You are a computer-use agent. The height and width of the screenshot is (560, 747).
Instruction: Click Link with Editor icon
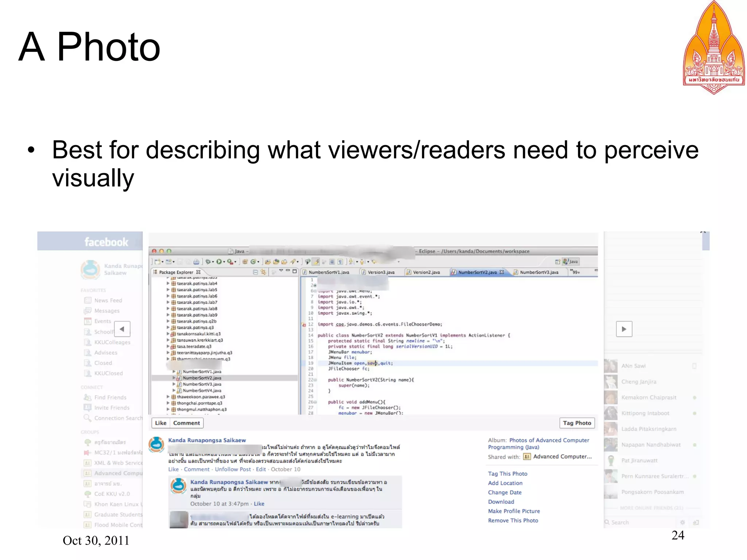pos(263,272)
